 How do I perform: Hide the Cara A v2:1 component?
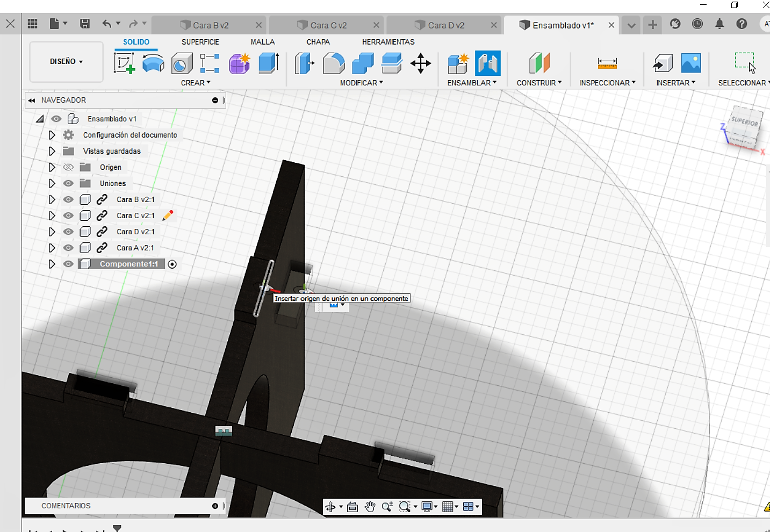[68, 248]
